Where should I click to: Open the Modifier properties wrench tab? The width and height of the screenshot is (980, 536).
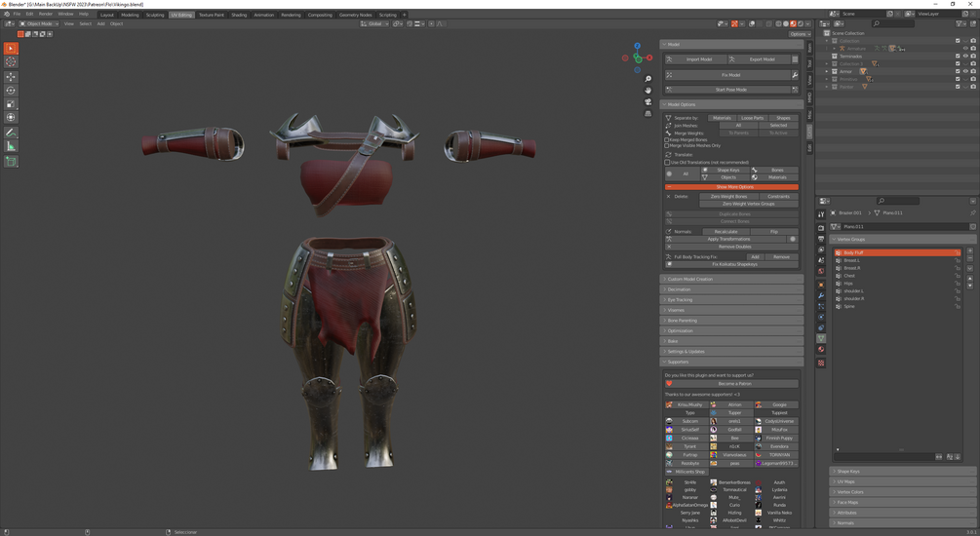821,295
